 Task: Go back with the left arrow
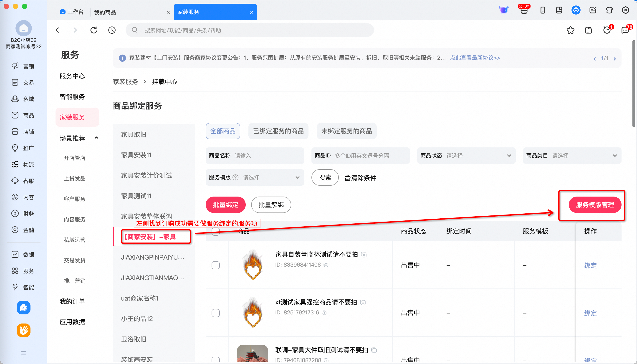tap(57, 30)
